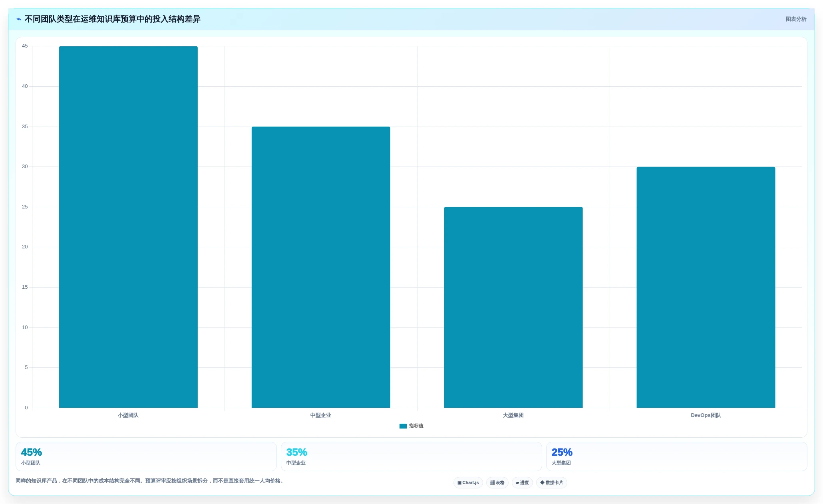Click the chart title 不同团队类型在运维知识库预算中的投入结构差异
This screenshot has width=823, height=504.
(x=113, y=19)
